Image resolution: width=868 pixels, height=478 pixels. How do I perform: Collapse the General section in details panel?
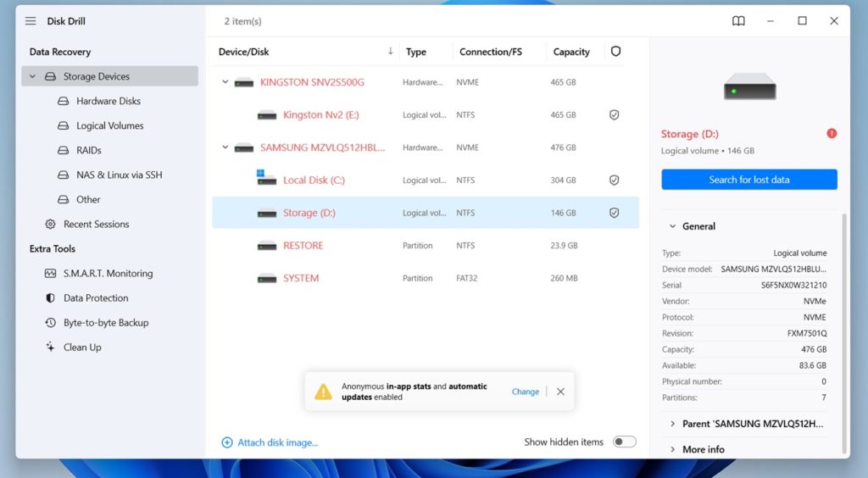(673, 227)
